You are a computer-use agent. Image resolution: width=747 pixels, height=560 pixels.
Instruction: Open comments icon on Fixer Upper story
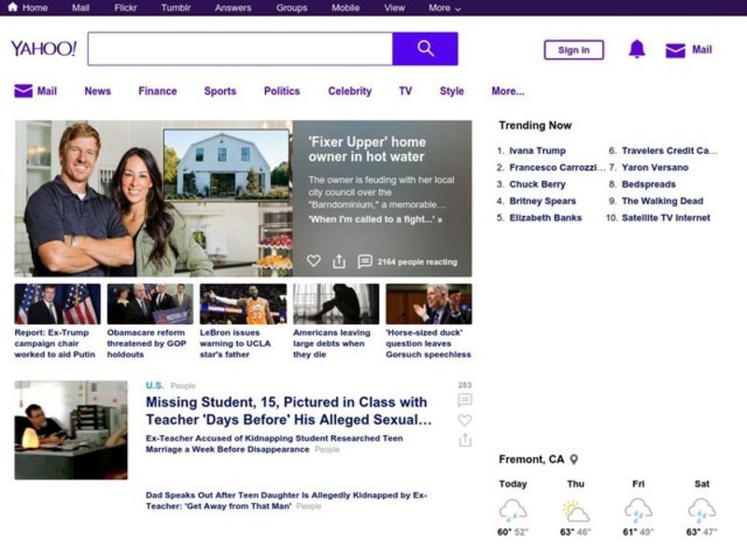365,261
